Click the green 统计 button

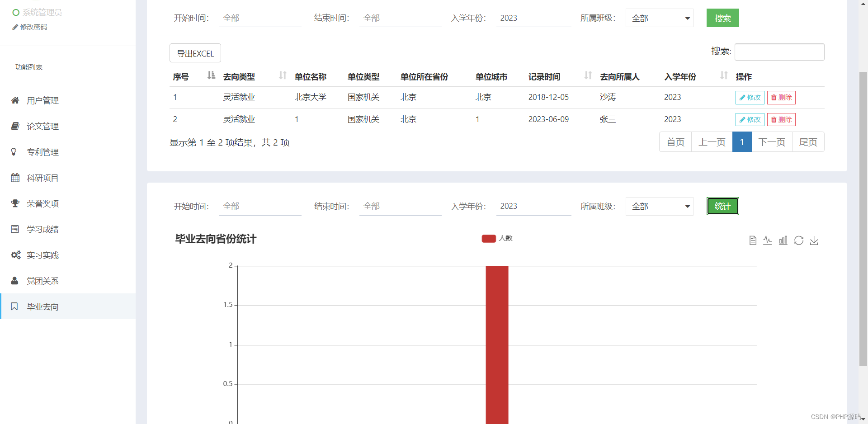click(722, 206)
